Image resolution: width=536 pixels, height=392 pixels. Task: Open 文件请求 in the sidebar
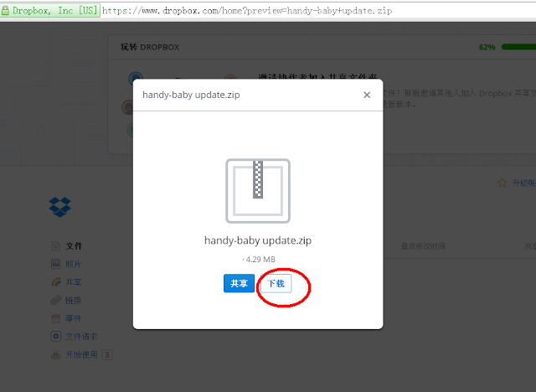[x=81, y=337]
